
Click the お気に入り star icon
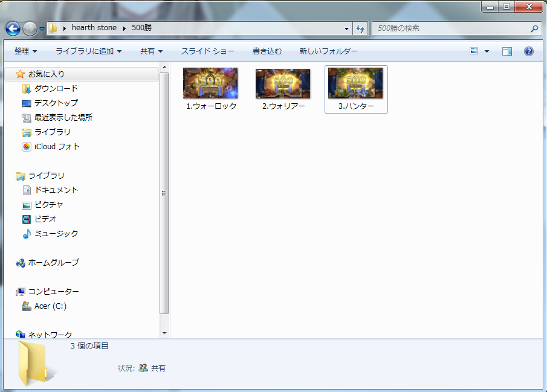[20, 74]
